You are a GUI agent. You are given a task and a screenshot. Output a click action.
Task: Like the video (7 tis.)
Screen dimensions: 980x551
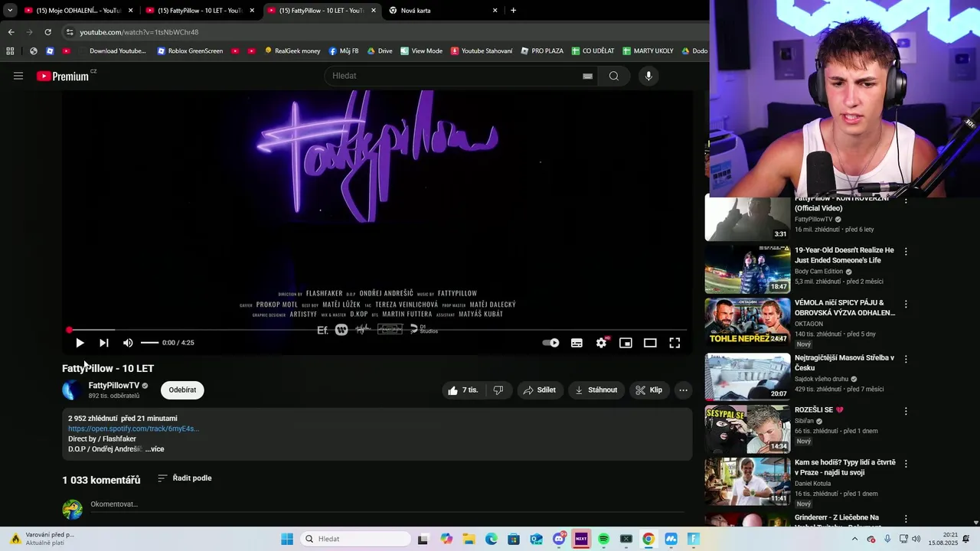tap(463, 390)
